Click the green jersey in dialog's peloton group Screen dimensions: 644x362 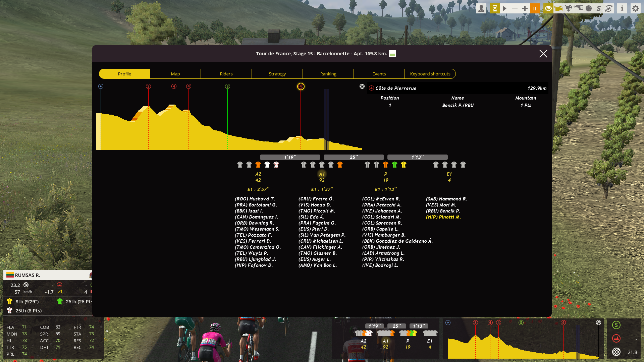394,165
